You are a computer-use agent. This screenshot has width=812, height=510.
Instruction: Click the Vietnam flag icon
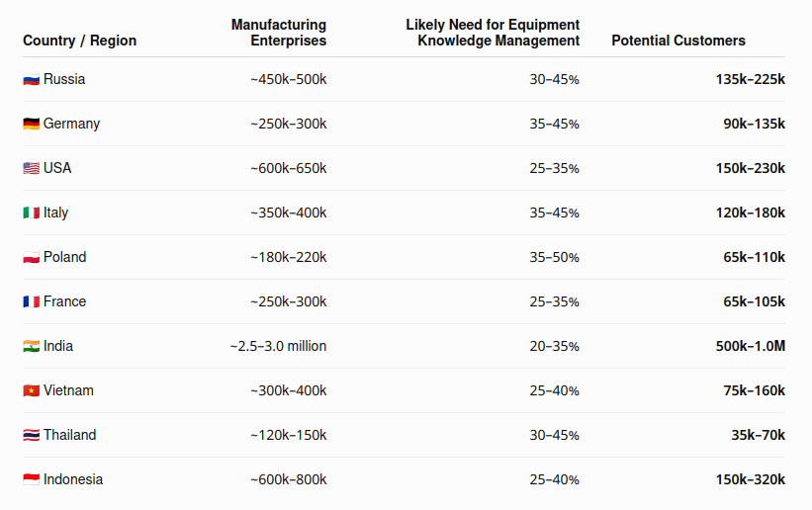tap(31, 391)
